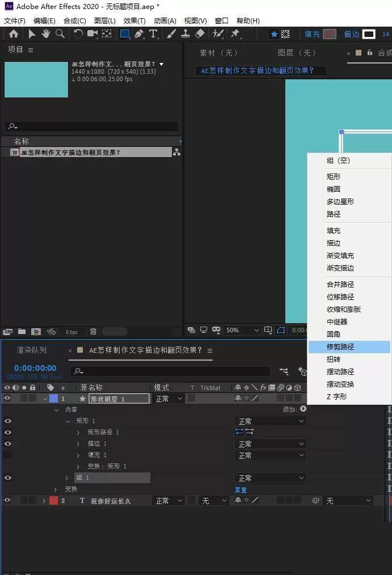The height and width of the screenshot is (575, 392).
Task: Select the Pen tool in toolbar
Action: pyautogui.click(x=139, y=34)
